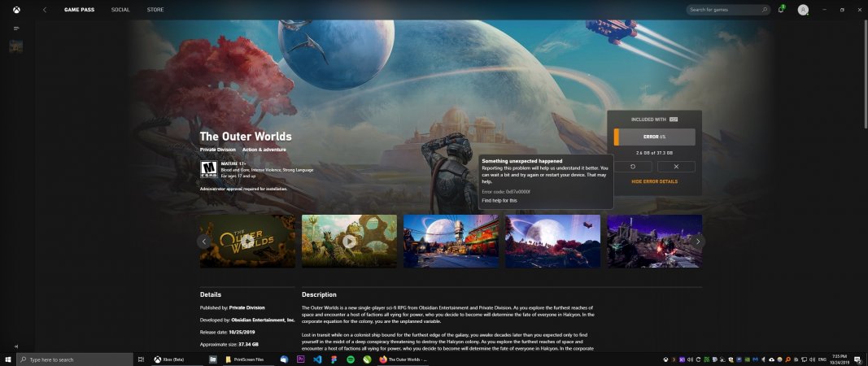868x366 pixels.
Task: Click the 10/25/2019 release date value
Action: click(x=242, y=332)
